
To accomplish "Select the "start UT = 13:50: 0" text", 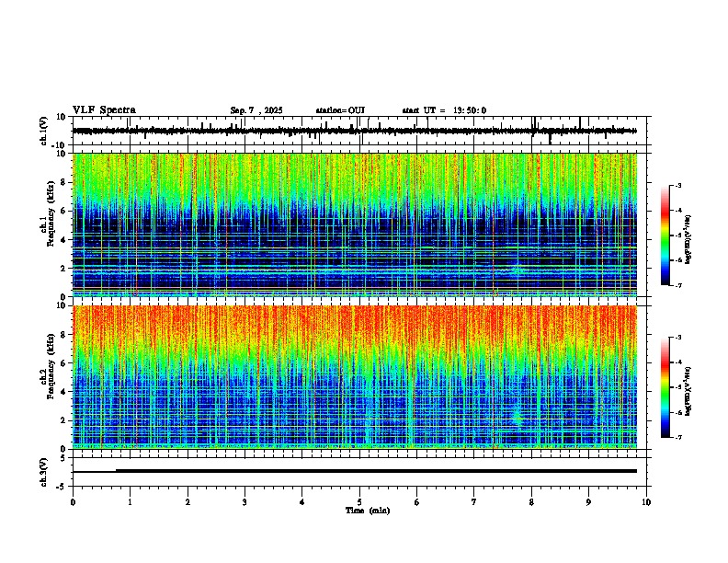I will (x=444, y=110).
